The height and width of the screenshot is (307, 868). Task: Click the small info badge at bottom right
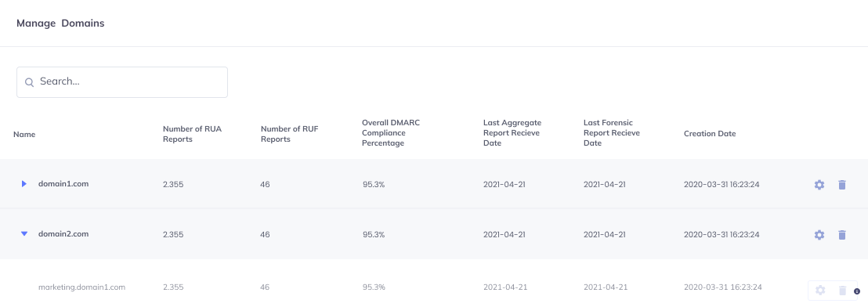(858, 291)
